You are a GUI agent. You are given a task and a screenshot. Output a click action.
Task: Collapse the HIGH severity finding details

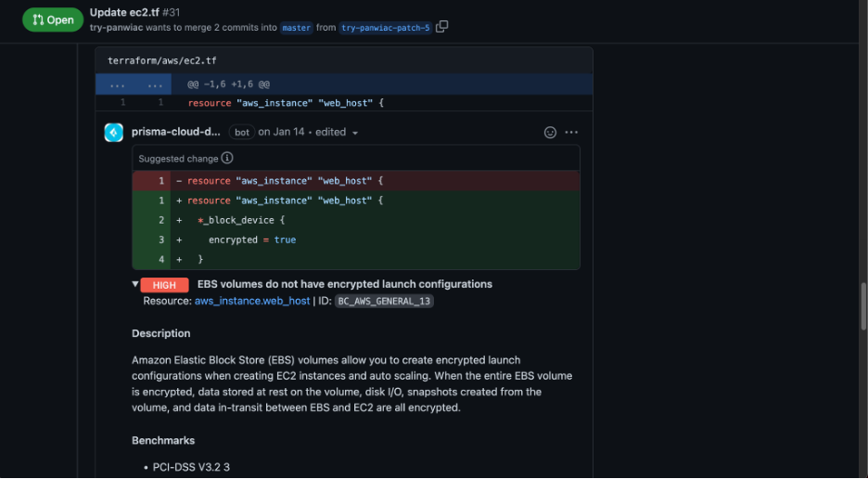click(135, 284)
